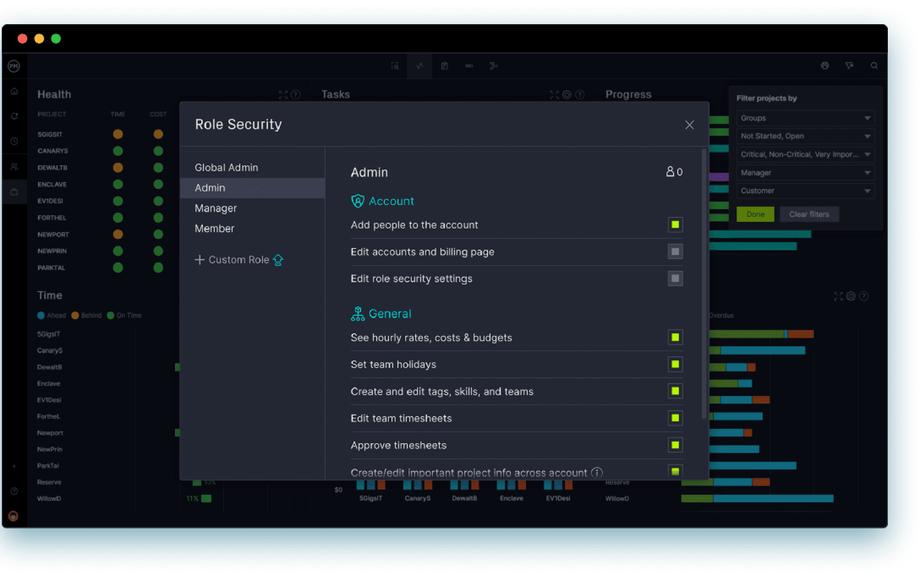Switch to the Global Admin role
Screen dimensions: 924x576
click(227, 167)
